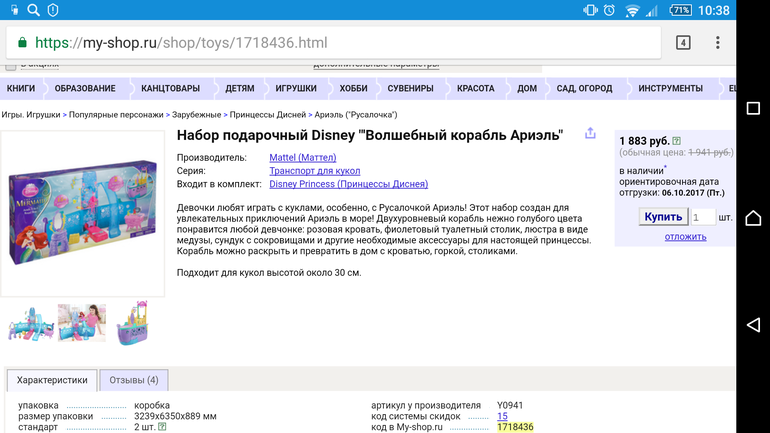The image size is (770, 433).
Task: Open the ИНСТРУМЕНТЫ category menu
Action: 670,88
